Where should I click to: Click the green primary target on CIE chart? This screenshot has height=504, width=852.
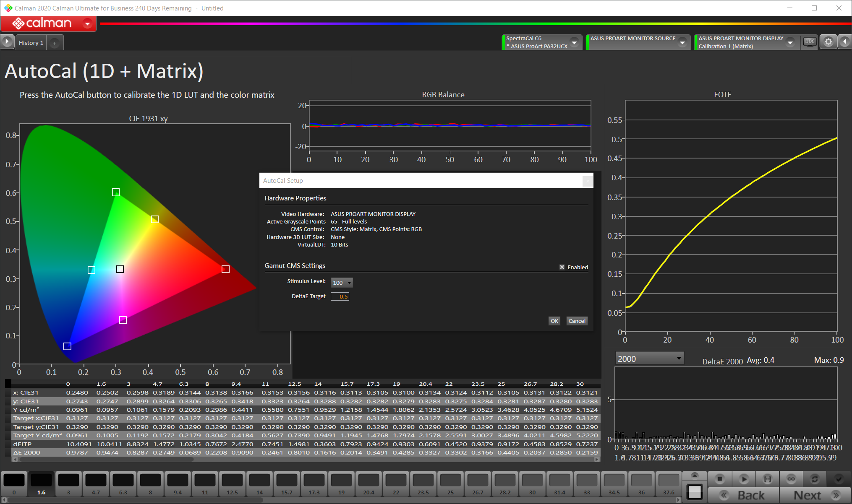click(116, 192)
